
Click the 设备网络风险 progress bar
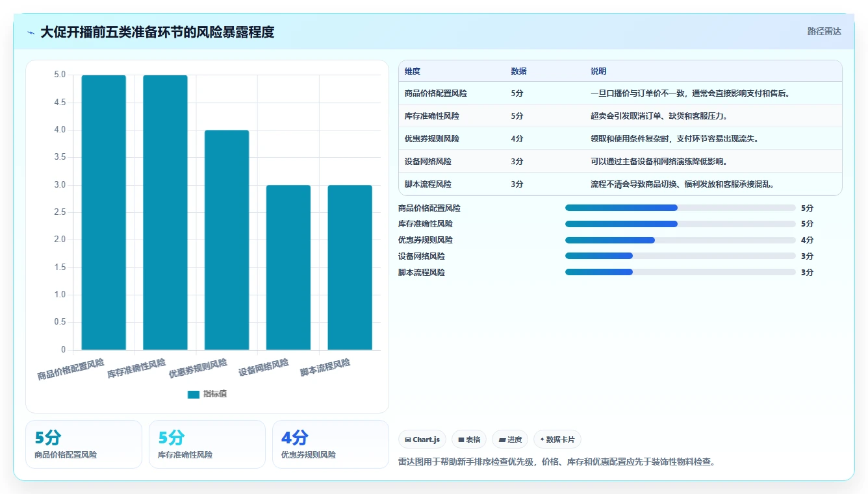(x=680, y=256)
